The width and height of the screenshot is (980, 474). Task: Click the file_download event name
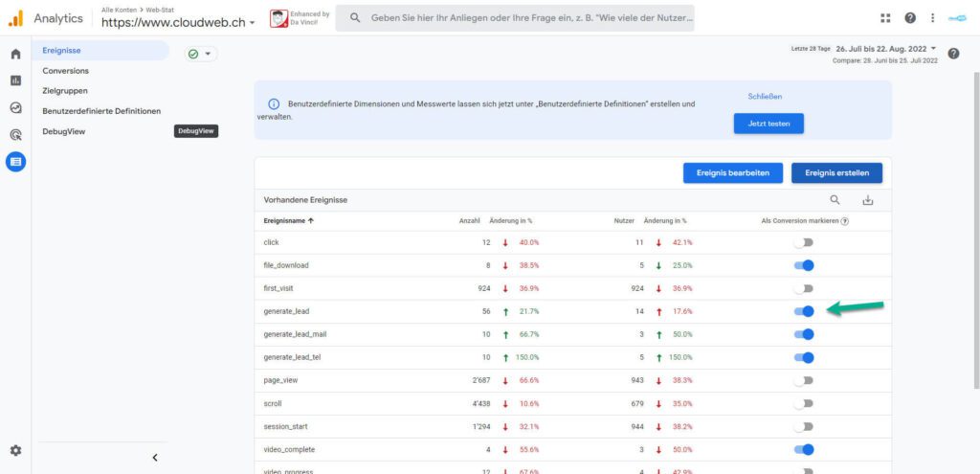coord(286,265)
